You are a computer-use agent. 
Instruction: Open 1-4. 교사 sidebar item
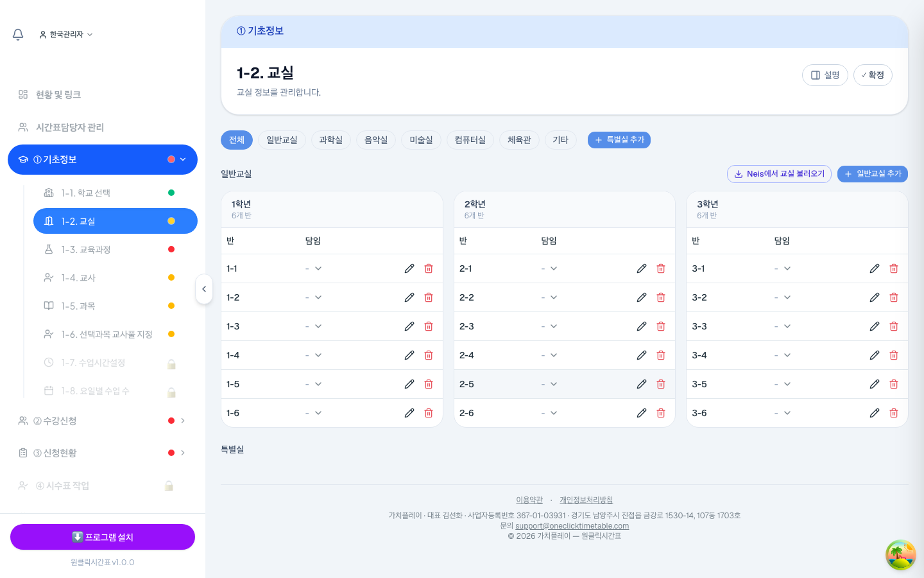[x=116, y=277]
